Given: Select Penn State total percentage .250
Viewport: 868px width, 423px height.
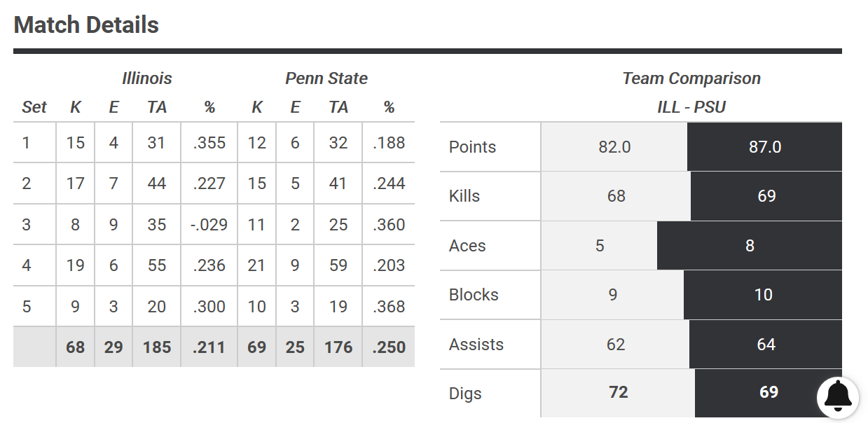Looking at the screenshot, I should click(x=389, y=347).
